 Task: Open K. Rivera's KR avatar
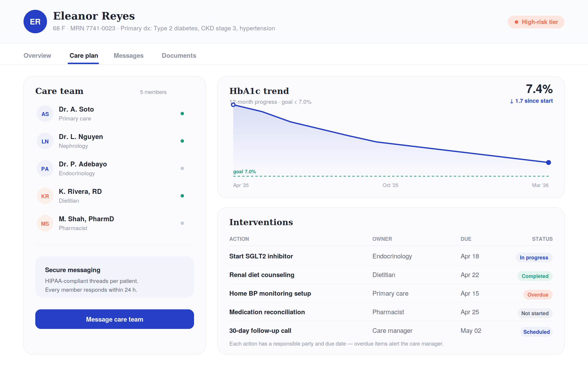point(45,196)
